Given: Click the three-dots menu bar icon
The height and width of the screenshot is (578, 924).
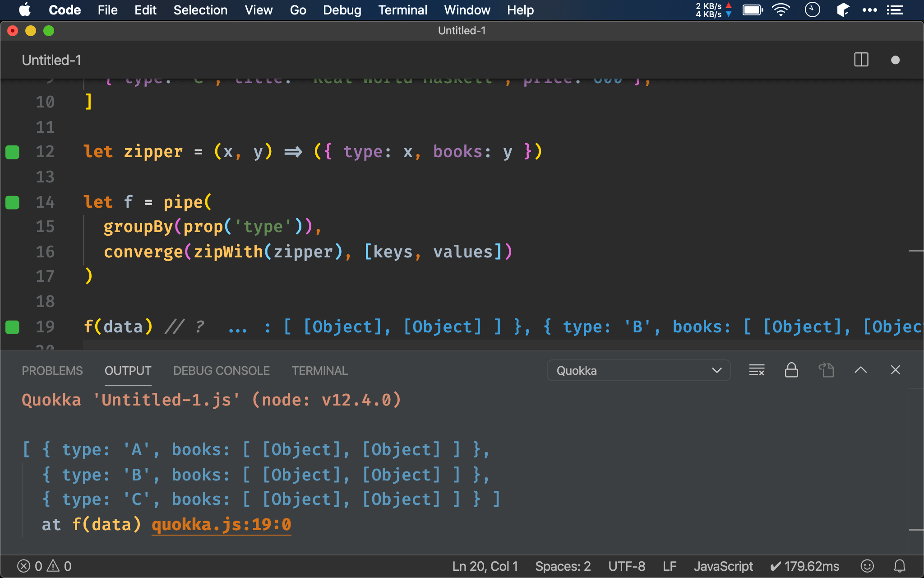Looking at the screenshot, I should coord(869,10).
